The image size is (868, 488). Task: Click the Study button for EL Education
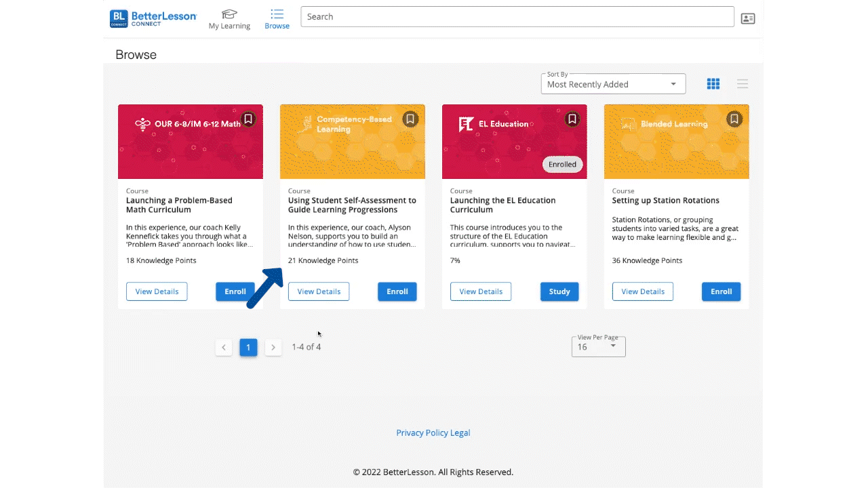[x=559, y=291]
